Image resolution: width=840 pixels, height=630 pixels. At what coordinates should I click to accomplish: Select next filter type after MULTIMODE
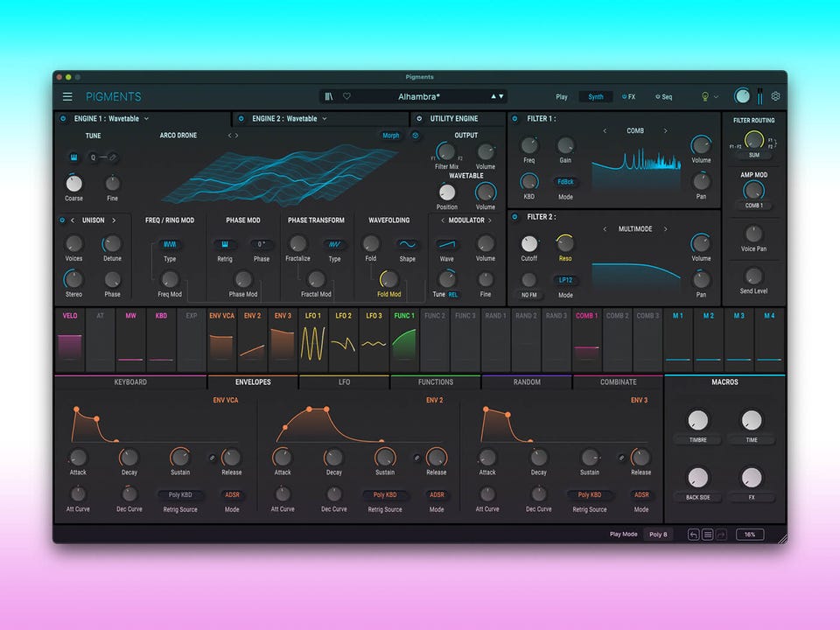pyautogui.click(x=665, y=228)
